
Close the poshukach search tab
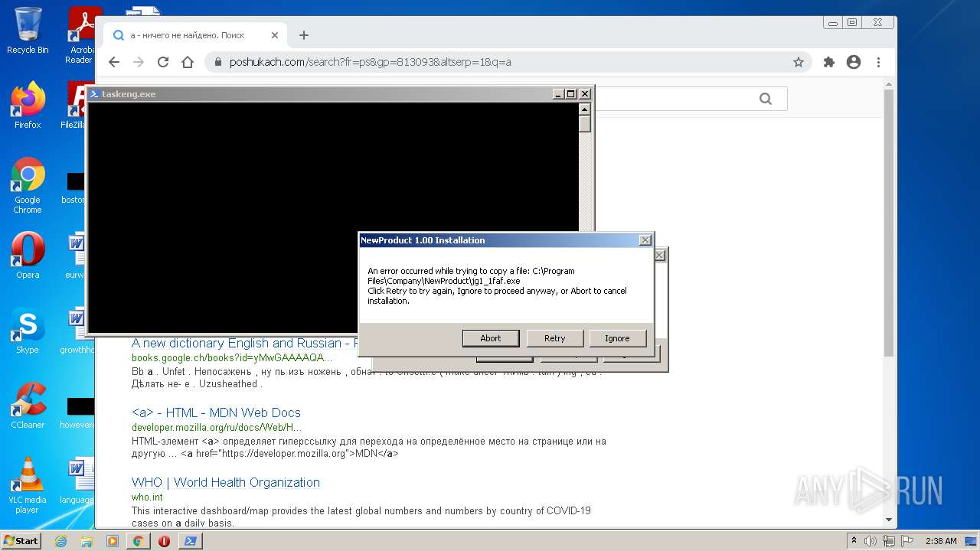click(275, 35)
